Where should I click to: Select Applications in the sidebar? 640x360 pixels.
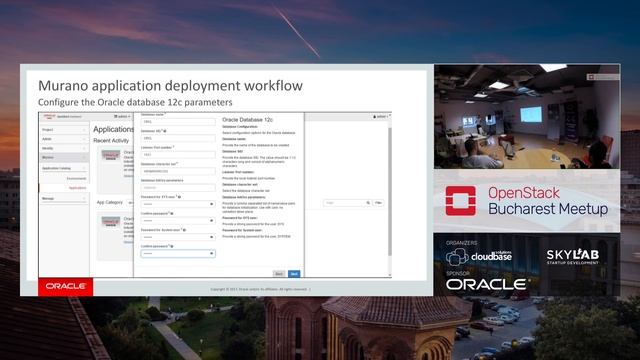pos(77,188)
